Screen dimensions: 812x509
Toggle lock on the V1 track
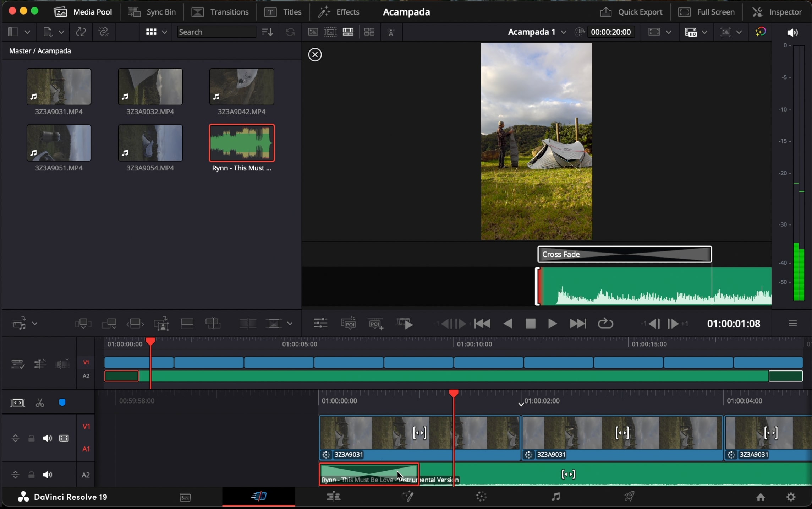click(x=31, y=438)
